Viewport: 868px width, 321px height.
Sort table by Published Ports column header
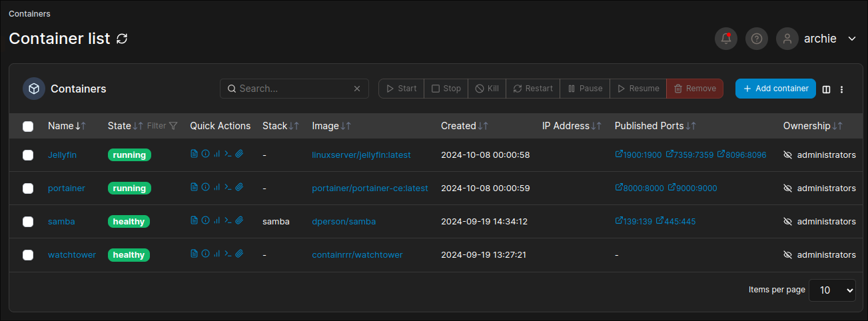click(655, 126)
